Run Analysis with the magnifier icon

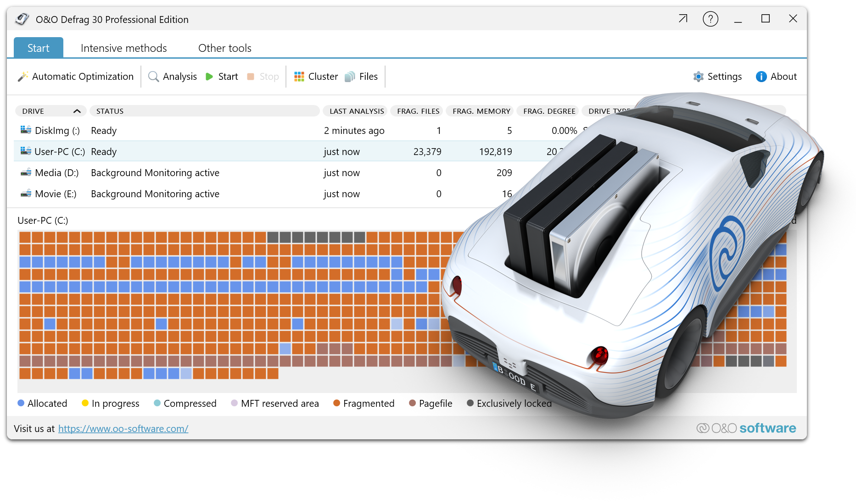(154, 77)
